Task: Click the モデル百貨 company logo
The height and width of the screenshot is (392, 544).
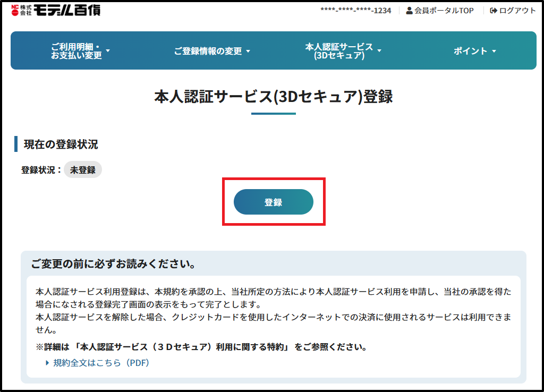Action: click(x=55, y=10)
